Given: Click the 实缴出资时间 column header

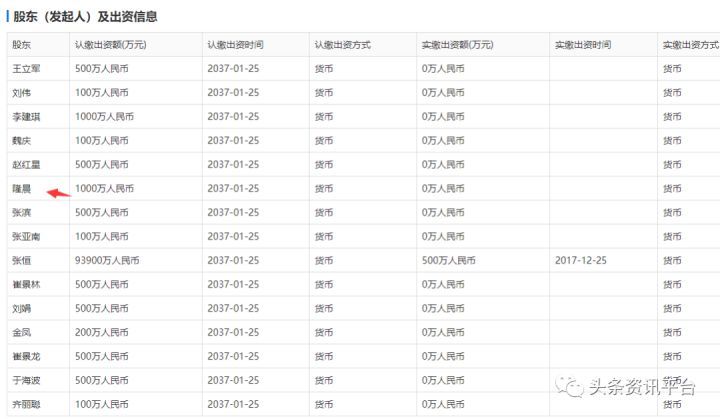Looking at the screenshot, I should click(583, 45).
